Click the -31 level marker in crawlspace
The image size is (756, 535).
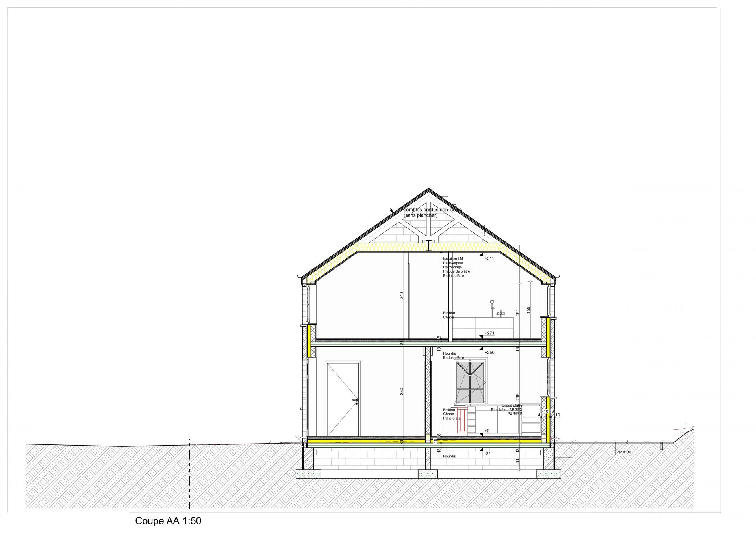pos(487,453)
